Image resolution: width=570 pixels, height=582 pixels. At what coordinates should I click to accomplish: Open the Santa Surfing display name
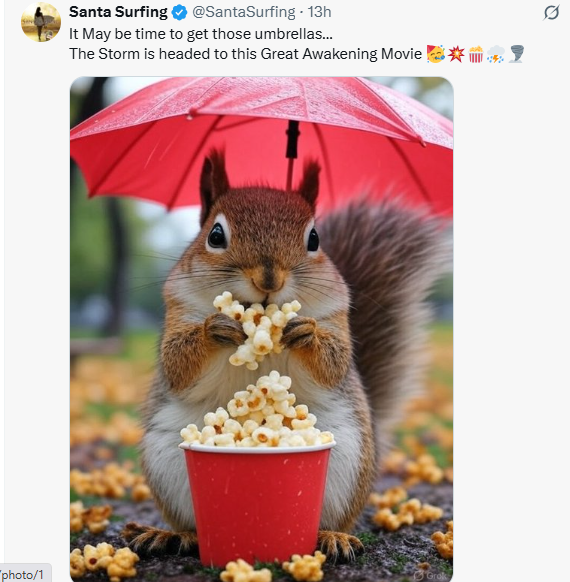point(118,12)
